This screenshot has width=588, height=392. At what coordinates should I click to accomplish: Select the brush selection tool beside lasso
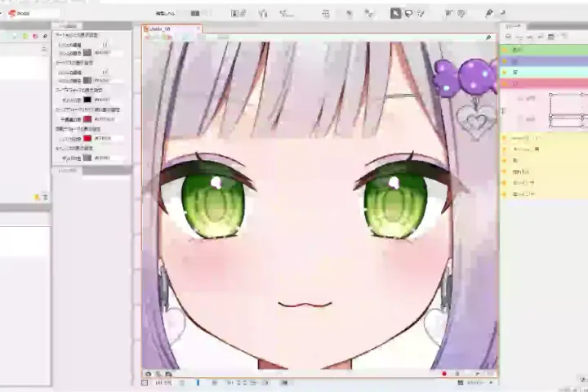[x=421, y=14]
